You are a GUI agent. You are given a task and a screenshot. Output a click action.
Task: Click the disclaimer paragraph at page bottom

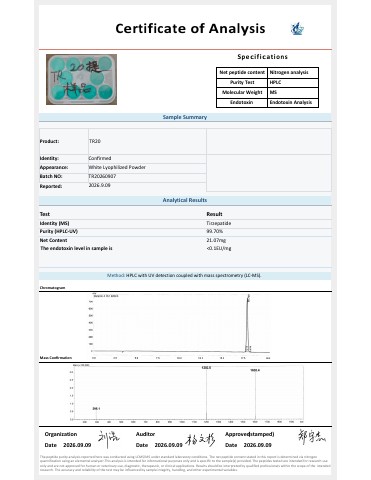[185, 463]
